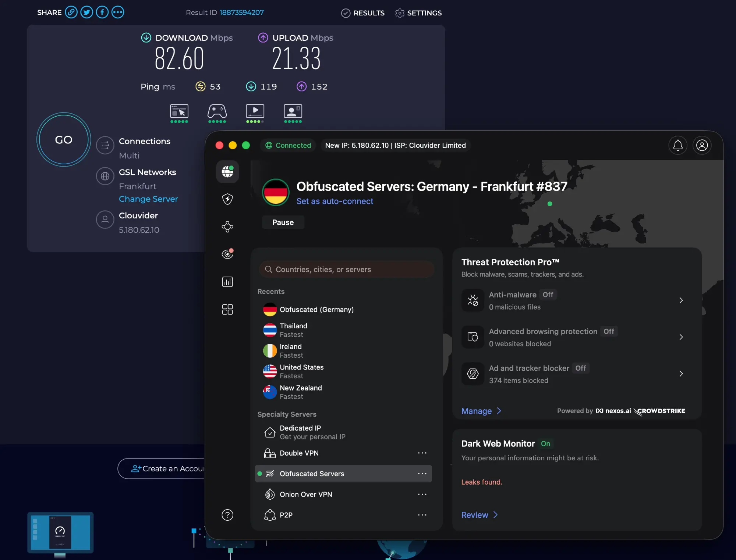The height and width of the screenshot is (560, 736).
Task: Open the Dark Web Monitor eye icon in sidebar
Action: click(228, 254)
